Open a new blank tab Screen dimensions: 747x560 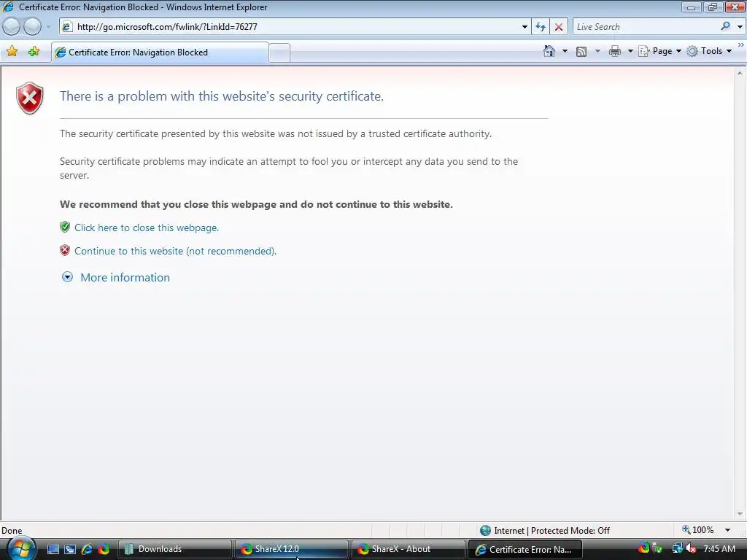pos(279,52)
